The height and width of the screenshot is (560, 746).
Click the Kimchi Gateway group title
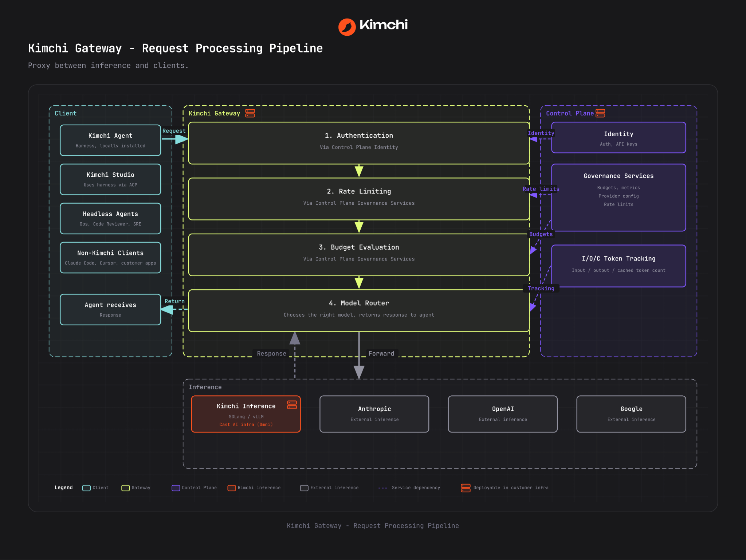pos(214,113)
